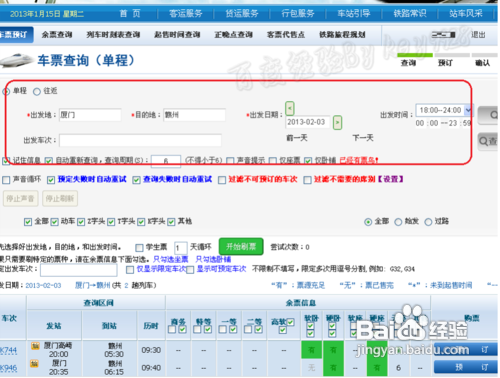Tick the unchecked box under 商务 column
500x378 pixels.
tap(172, 329)
